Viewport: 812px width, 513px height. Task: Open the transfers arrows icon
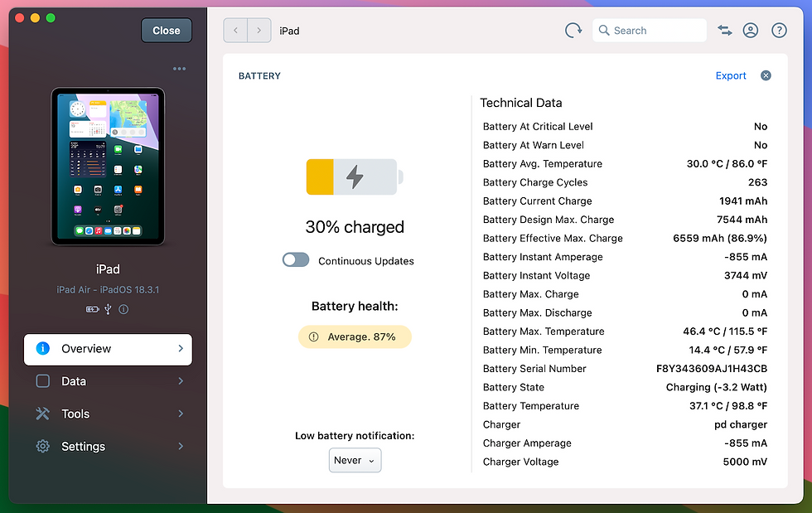pos(724,31)
